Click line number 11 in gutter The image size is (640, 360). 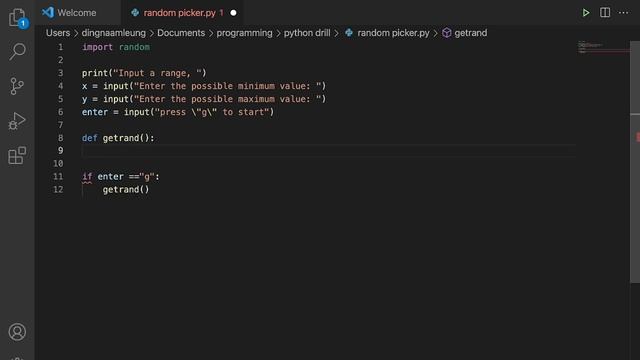[x=58, y=176]
